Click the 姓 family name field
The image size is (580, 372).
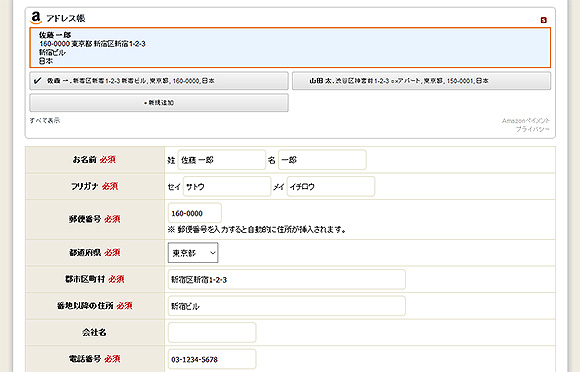pos(222,160)
